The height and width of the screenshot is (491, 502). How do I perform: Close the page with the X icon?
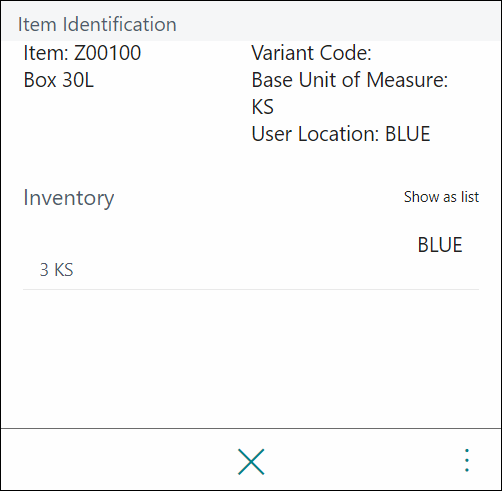click(251, 462)
